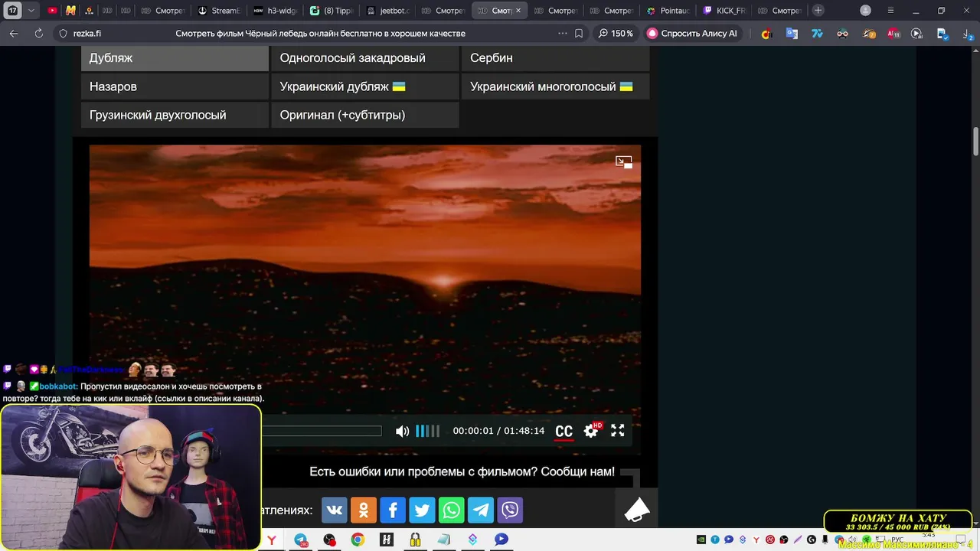Open the KICK_FR tab
980x551 pixels.
click(x=726, y=11)
